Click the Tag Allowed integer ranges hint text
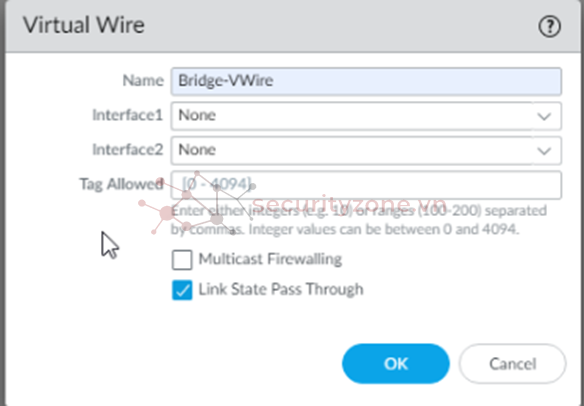Image resolution: width=584 pixels, height=406 pixels. [359, 220]
